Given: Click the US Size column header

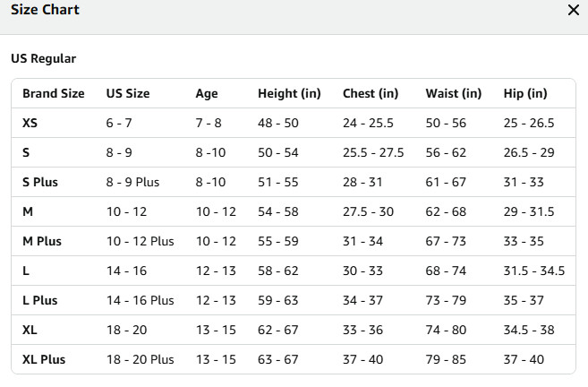Looking at the screenshot, I should (x=128, y=93).
